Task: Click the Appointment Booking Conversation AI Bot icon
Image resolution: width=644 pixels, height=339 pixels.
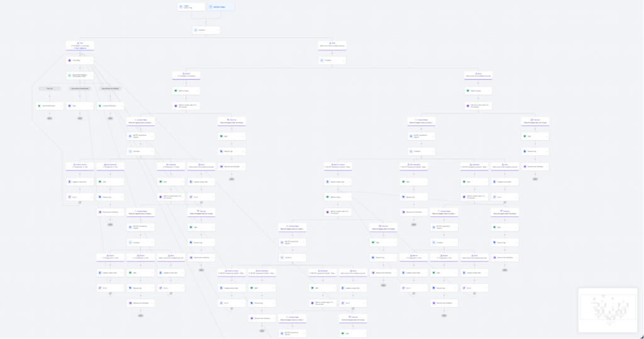Action: click(x=70, y=75)
